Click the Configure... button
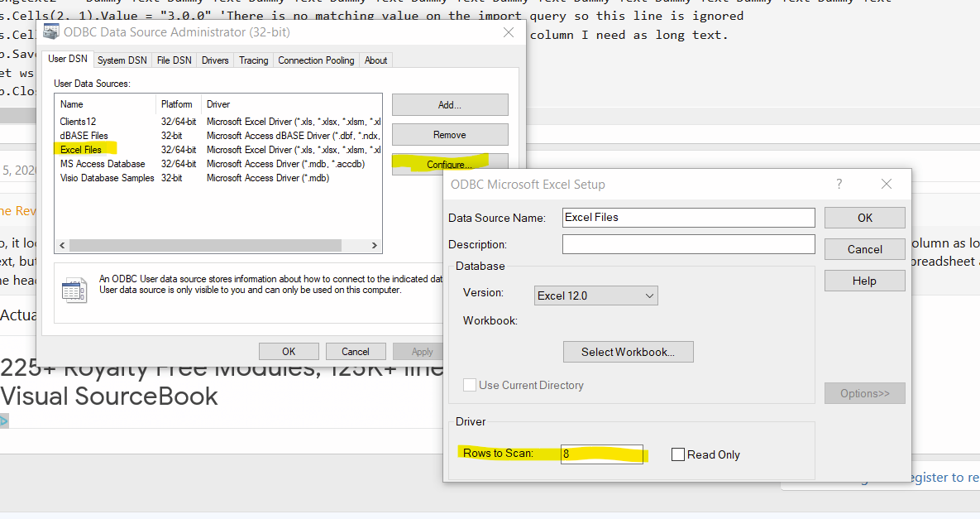The width and height of the screenshot is (980, 519). pyautogui.click(x=450, y=164)
